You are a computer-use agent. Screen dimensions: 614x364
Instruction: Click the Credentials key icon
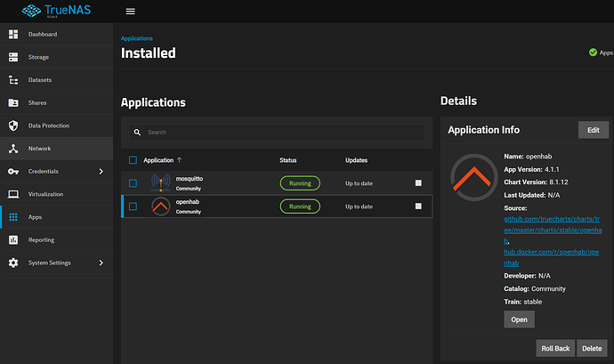click(x=13, y=171)
